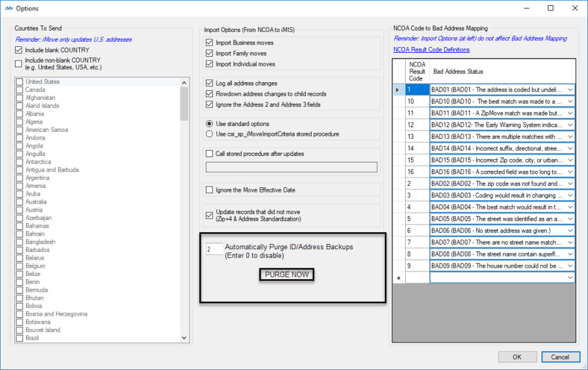Click the Cancel button
The image size is (588, 370).
click(560, 357)
